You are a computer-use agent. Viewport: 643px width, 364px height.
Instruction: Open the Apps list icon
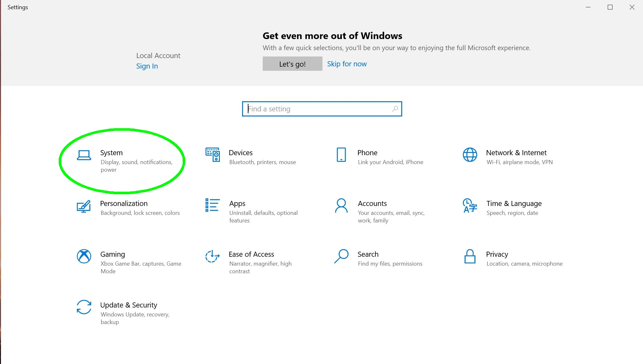tap(212, 205)
